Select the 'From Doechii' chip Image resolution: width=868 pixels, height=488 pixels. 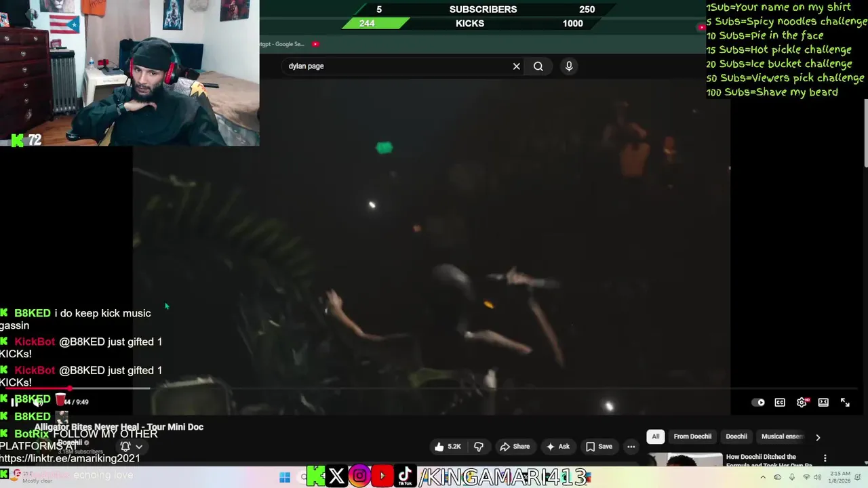pos(692,436)
